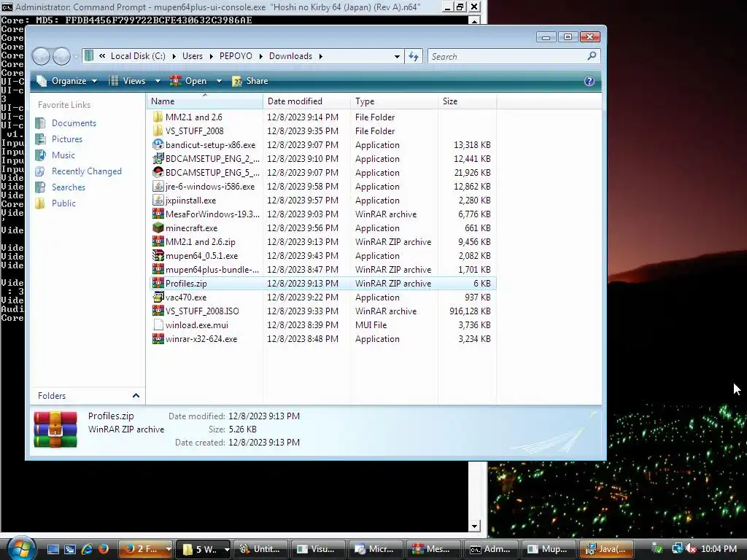
Task: Expand path arrow after Local Disk (C:)
Action: pyautogui.click(x=174, y=56)
